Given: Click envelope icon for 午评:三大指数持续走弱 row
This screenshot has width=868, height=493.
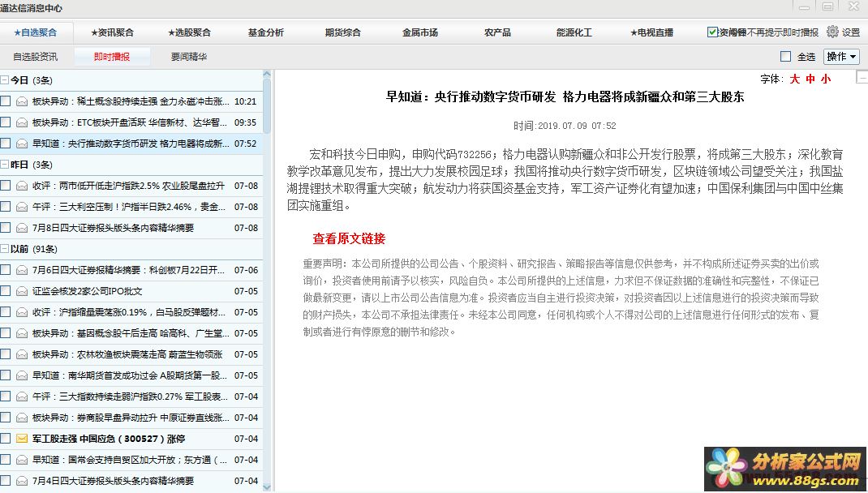Looking at the screenshot, I should point(22,397).
